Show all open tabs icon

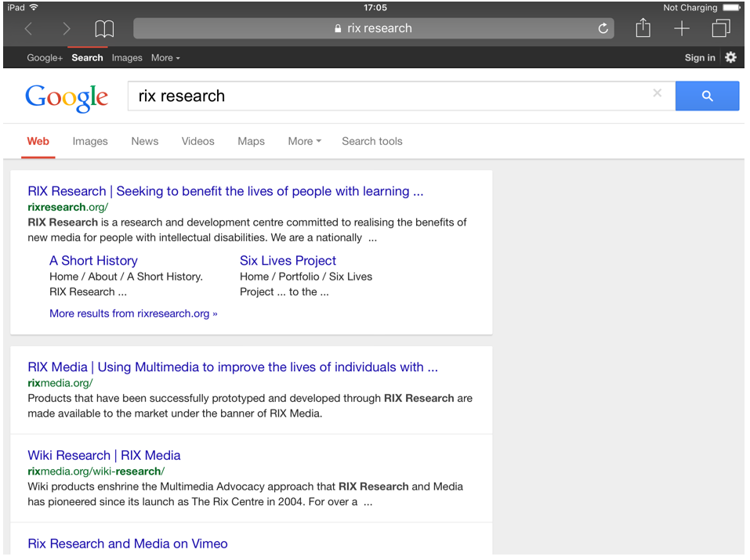721,28
